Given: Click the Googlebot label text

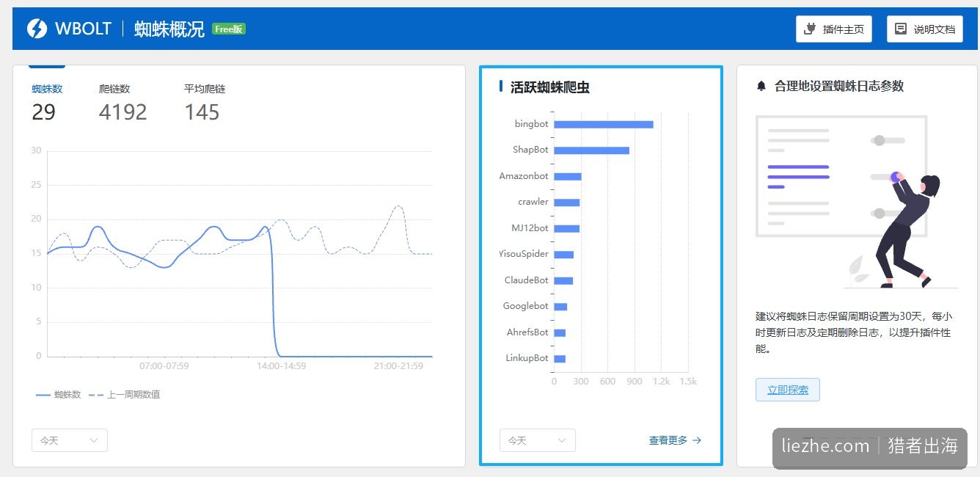Looking at the screenshot, I should 526,306.
